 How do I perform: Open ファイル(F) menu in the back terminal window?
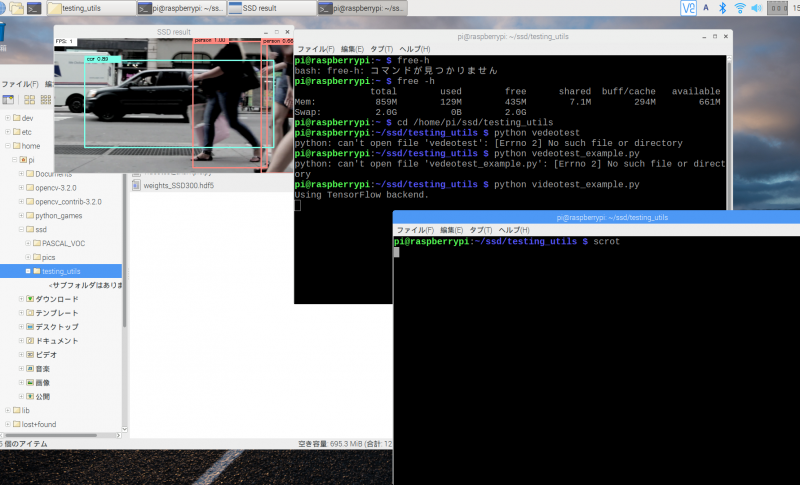[x=315, y=49]
